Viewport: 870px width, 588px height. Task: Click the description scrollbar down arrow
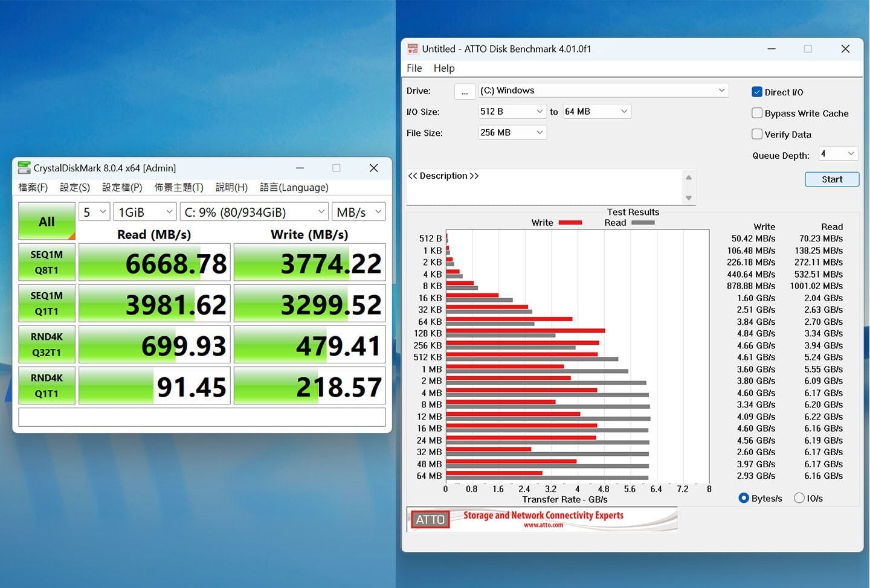pyautogui.click(x=689, y=198)
